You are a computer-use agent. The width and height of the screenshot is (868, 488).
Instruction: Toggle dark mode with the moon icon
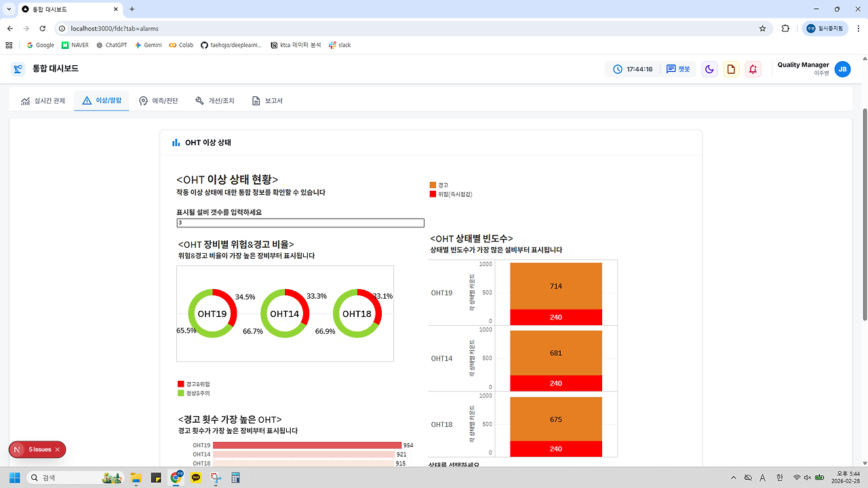pyautogui.click(x=709, y=69)
